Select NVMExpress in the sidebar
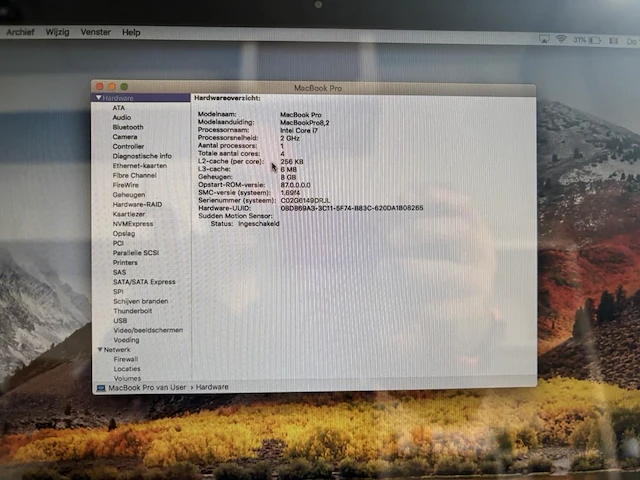The width and height of the screenshot is (640, 480). pyautogui.click(x=133, y=224)
